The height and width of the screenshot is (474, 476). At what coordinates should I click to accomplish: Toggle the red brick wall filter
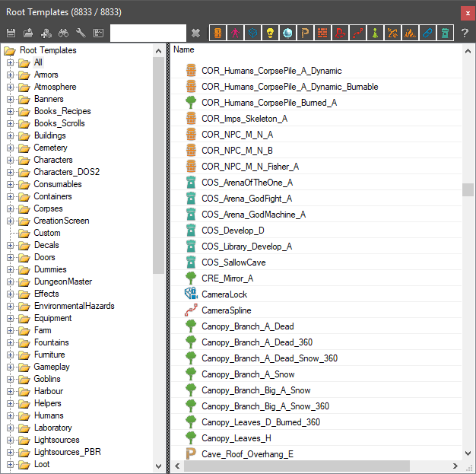click(x=322, y=33)
